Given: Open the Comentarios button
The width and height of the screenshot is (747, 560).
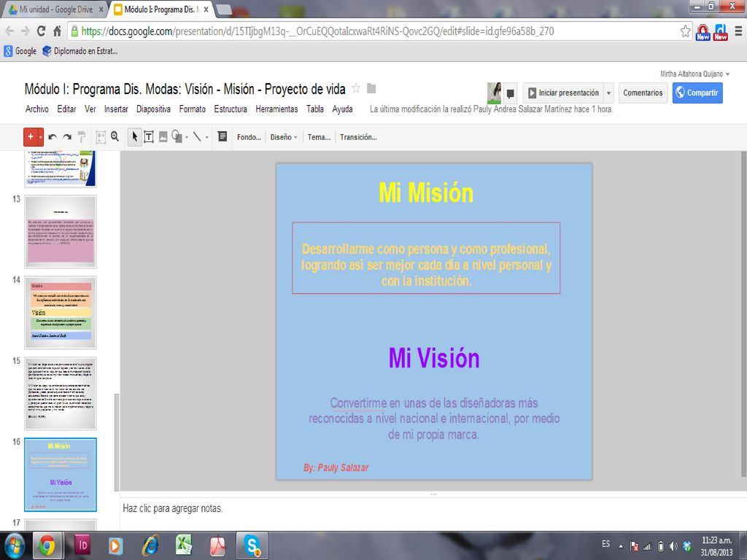Looking at the screenshot, I should [x=643, y=93].
